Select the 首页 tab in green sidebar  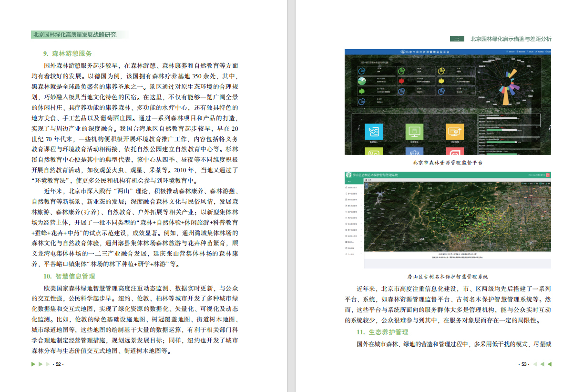click(349, 181)
